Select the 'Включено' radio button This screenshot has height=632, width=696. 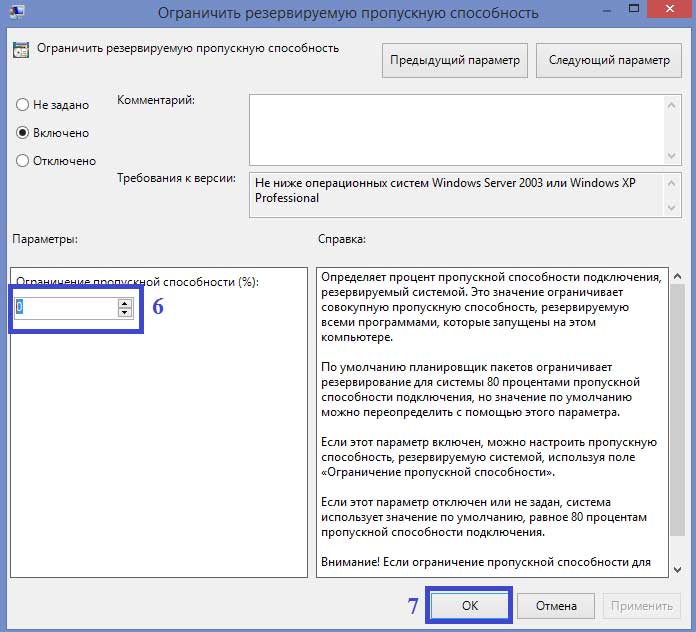point(23,132)
